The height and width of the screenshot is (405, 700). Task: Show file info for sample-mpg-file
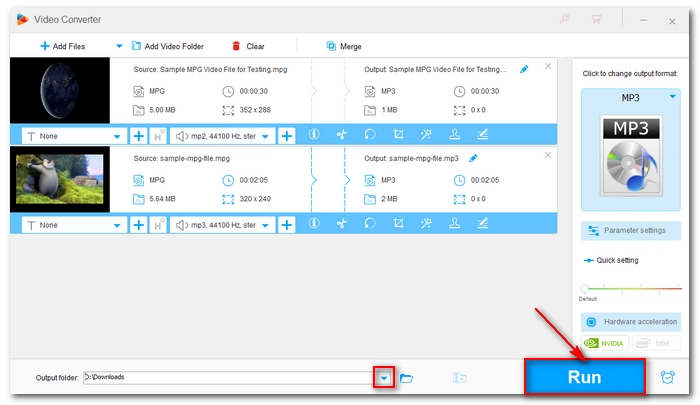click(314, 223)
